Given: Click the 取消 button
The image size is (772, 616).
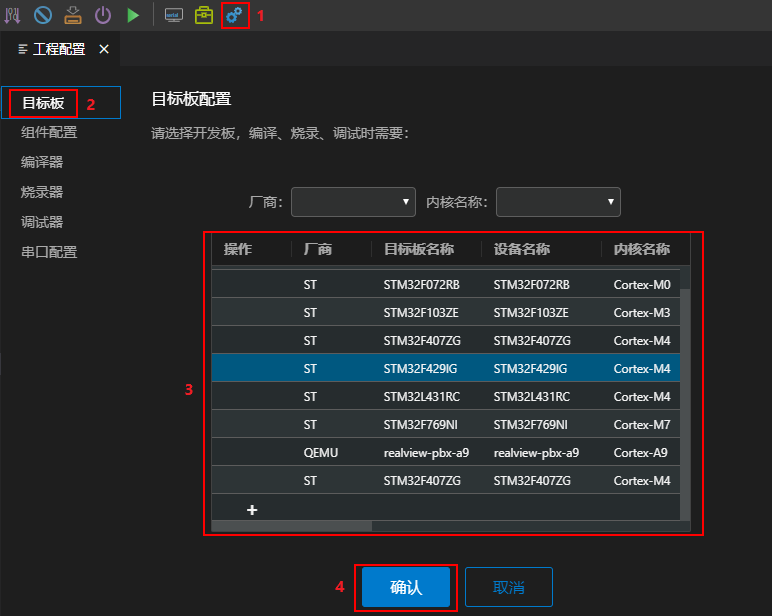Looking at the screenshot, I should 509,587.
